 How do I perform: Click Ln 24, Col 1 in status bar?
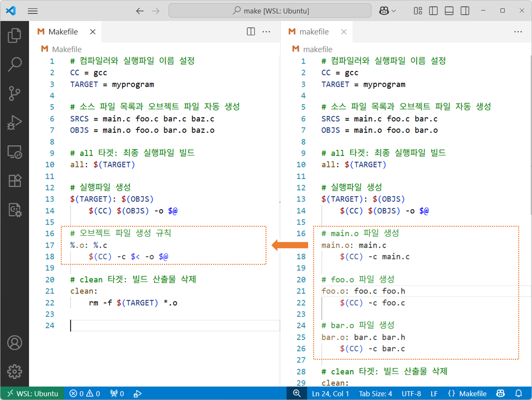331,394
